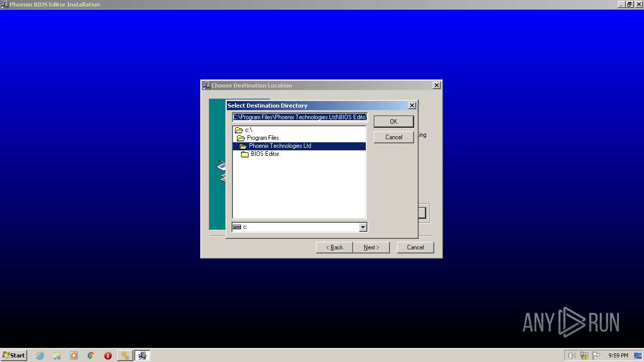Click the drive icon in drive combo
Image resolution: width=644 pixels, height=362 pixels.
[x=237, y=227]
